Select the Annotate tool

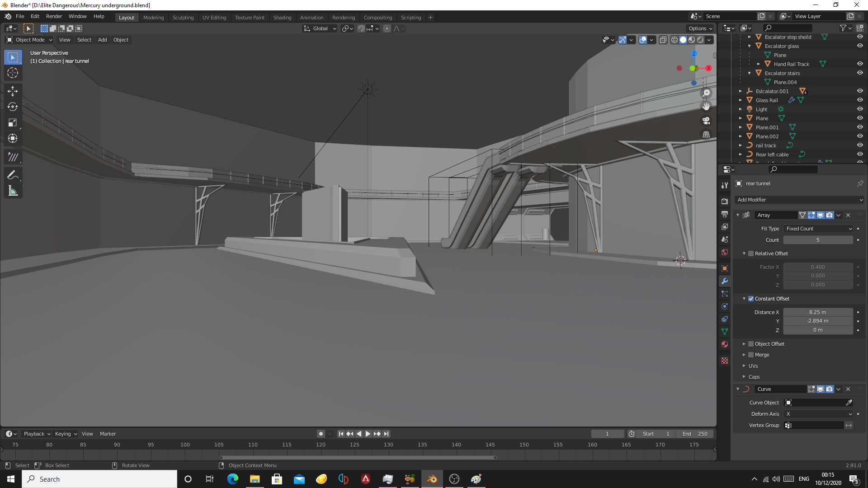click(x=13, y=175)
